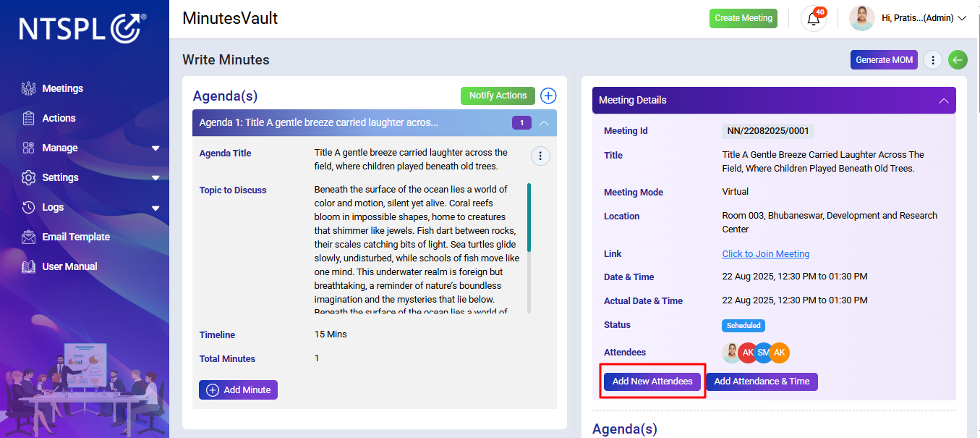Click the red AK attendee avatar
Screen dimensions: 980x438
pyautogui.click(x=748, y=353)
